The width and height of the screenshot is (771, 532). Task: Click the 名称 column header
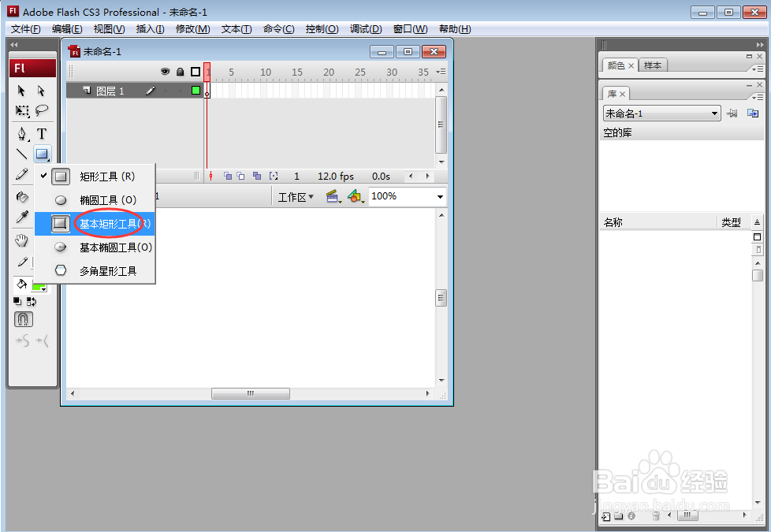pos(657,222)
